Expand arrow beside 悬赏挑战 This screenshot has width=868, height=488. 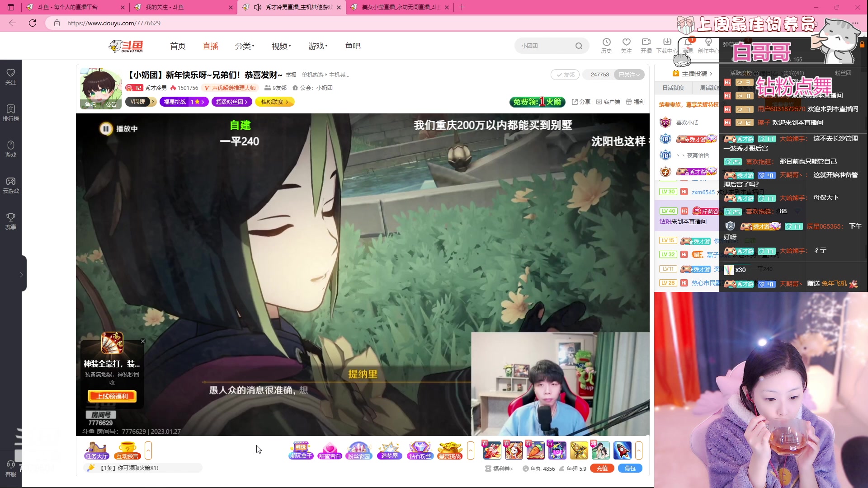click(x=471, y=450)
